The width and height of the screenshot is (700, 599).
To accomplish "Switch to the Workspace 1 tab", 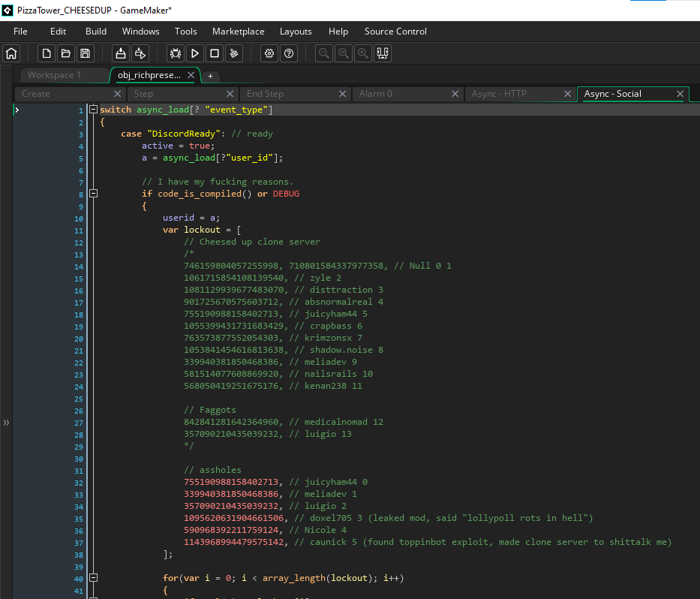I will (65, 75).
